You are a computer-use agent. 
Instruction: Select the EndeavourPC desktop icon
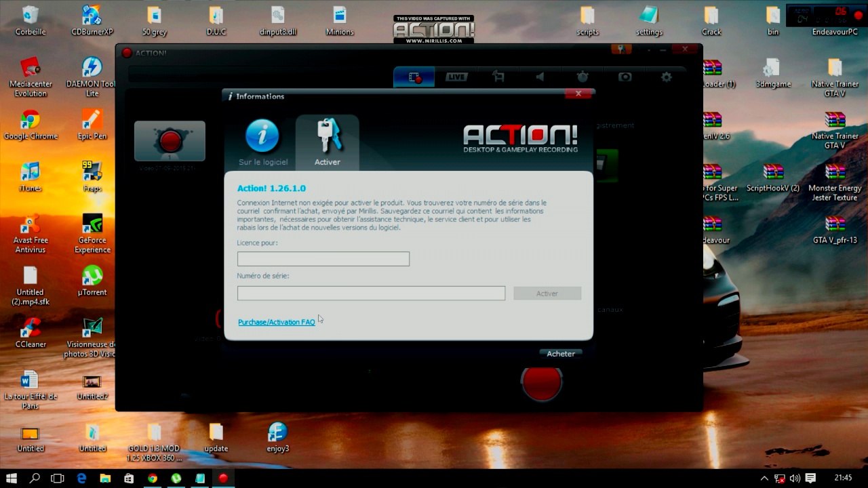pyautogui.click(x=835, y=21)
